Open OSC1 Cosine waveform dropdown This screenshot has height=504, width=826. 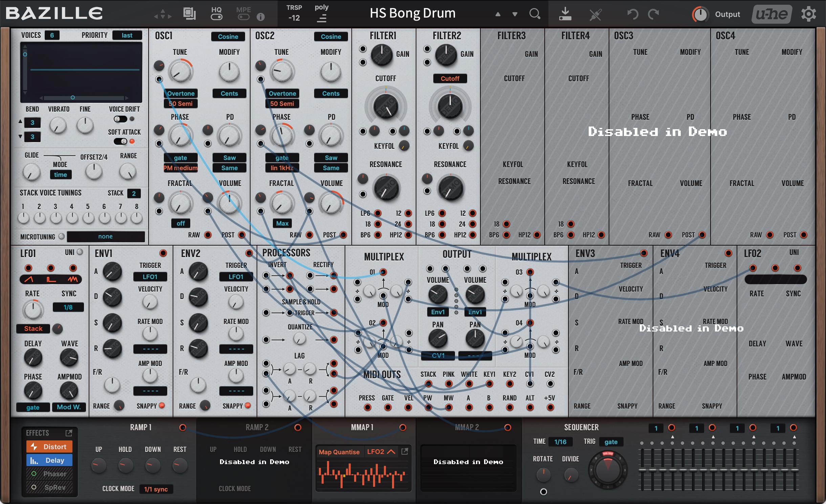tap(228, 37)
